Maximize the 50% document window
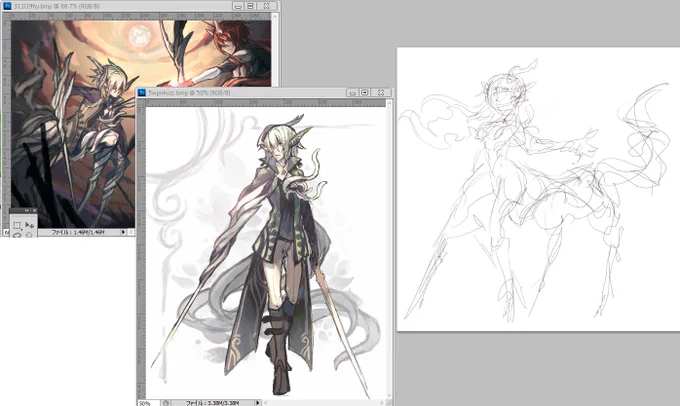680x406 pixels. pos(365,92)
